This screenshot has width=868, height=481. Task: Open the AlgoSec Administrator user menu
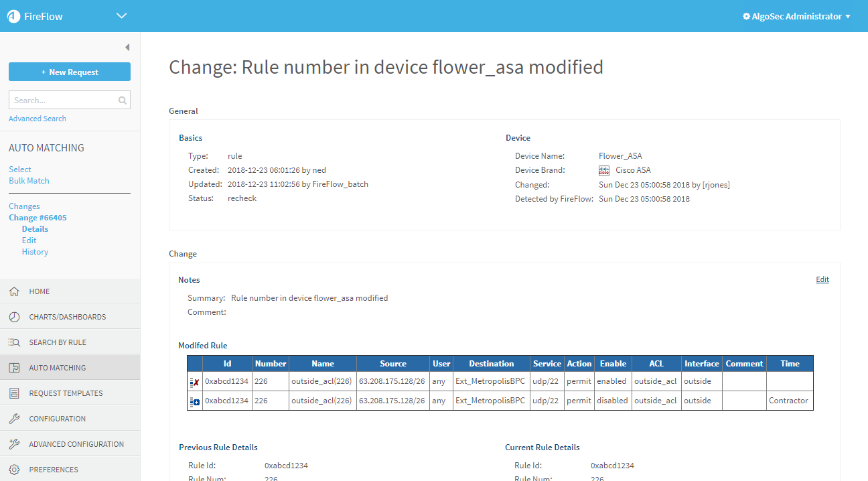(796, 16)
